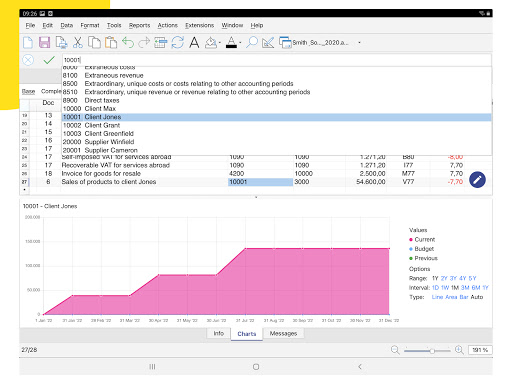The height and width of the screenshot is (384, 512).
Task: Toggle the Budget series in legend
Action: click(x=421, y=249)
